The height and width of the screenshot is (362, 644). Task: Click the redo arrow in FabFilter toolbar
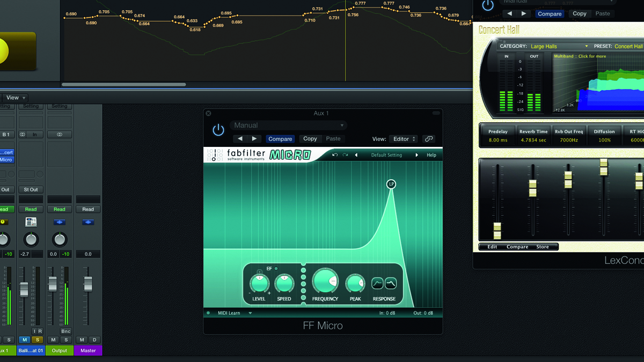[x=345, y=155]
